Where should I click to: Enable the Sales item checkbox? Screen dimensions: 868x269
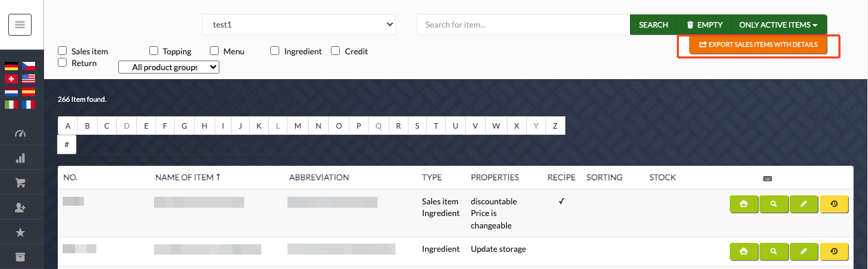tap(63, 50)
